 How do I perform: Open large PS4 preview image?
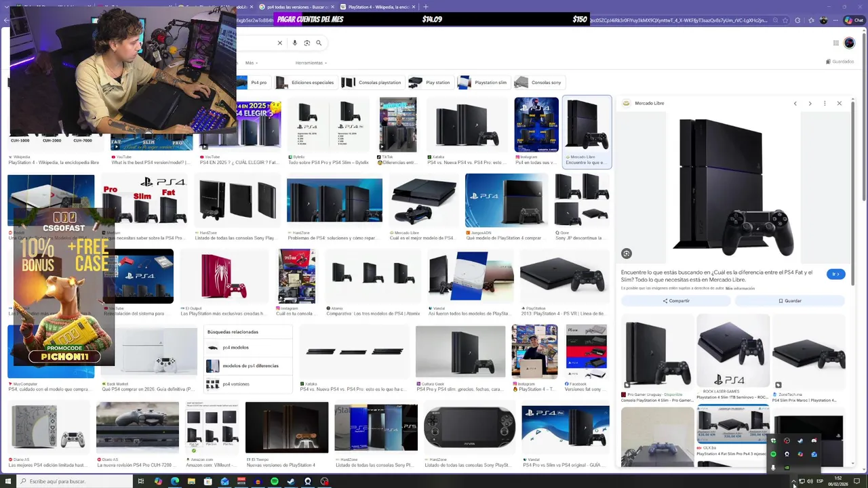[x=734, y=186]
